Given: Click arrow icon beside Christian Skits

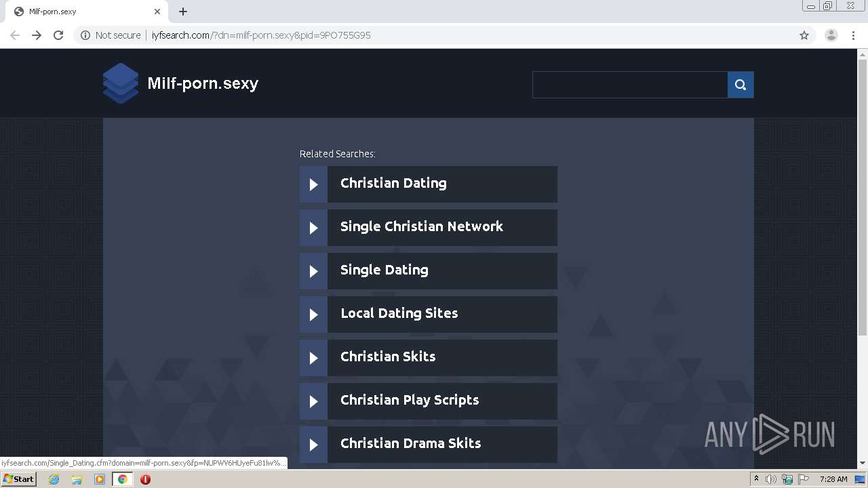Looking at the screenshot, I should tap(313, 358).
